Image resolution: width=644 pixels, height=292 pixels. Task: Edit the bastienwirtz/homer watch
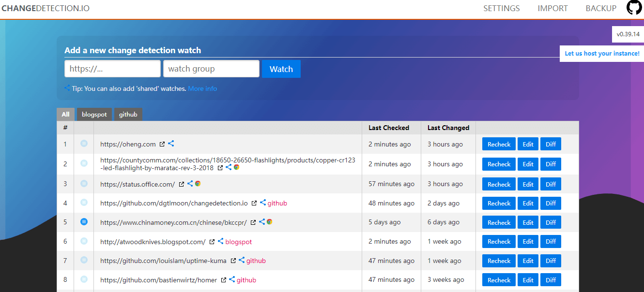pyautogui.click(x=528, y=280)
